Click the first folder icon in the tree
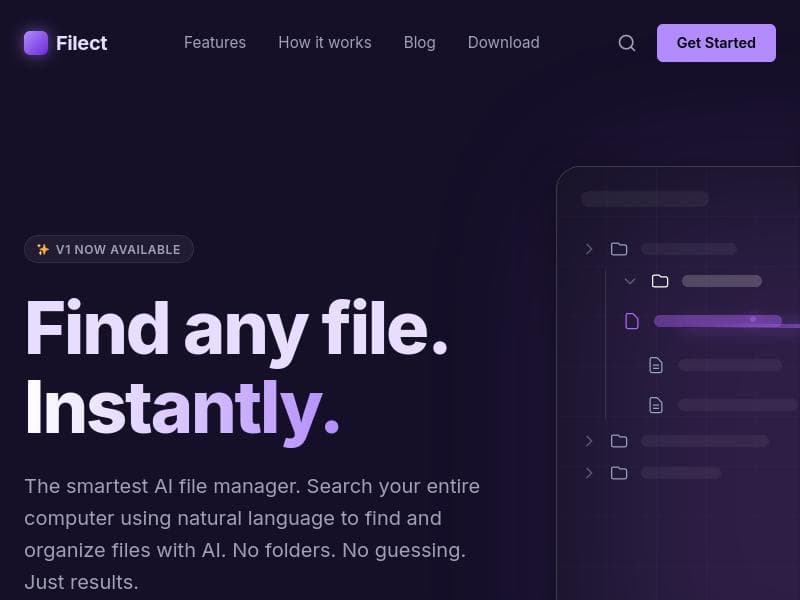Screen dimensions: 800x600 (x=619, y=249)
